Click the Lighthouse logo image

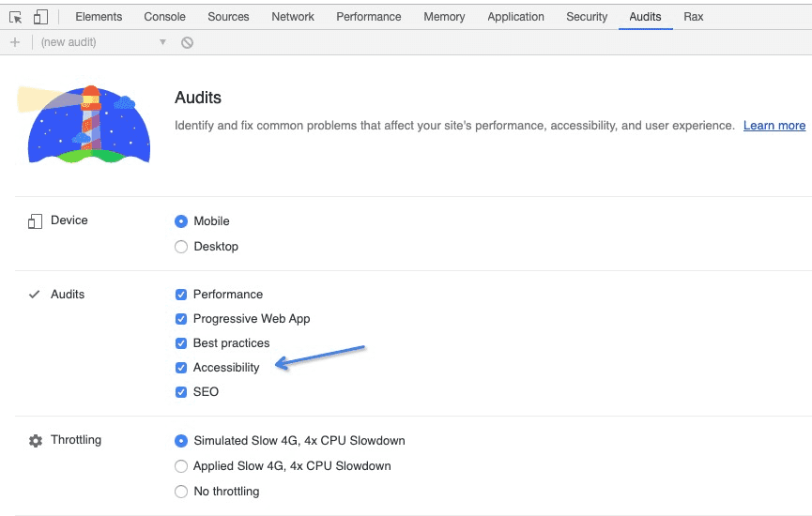point(84,124)
